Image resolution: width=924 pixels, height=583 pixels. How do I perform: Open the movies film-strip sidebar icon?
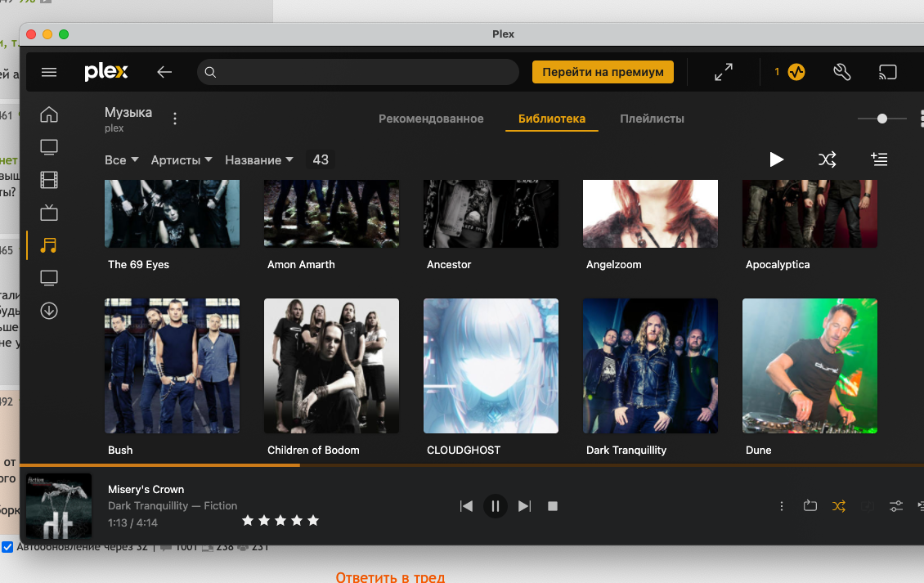tap(49, 180)
